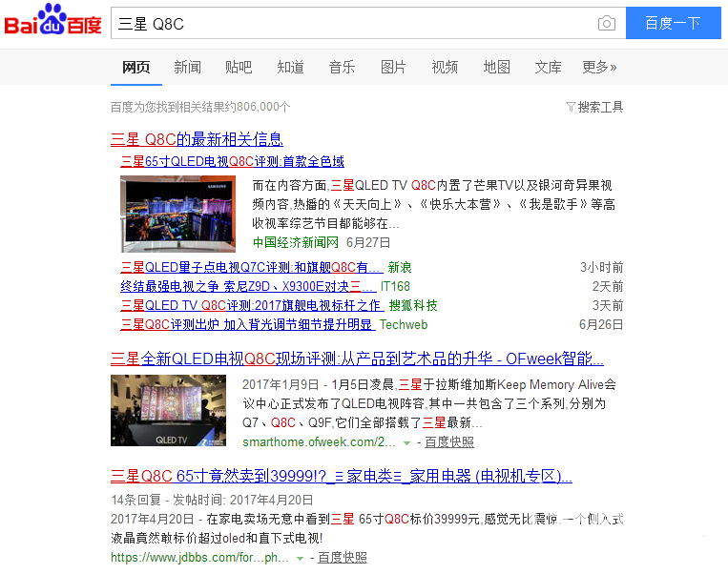Open the 音乐 tab

pyautogui.click(x=342, y=68)
